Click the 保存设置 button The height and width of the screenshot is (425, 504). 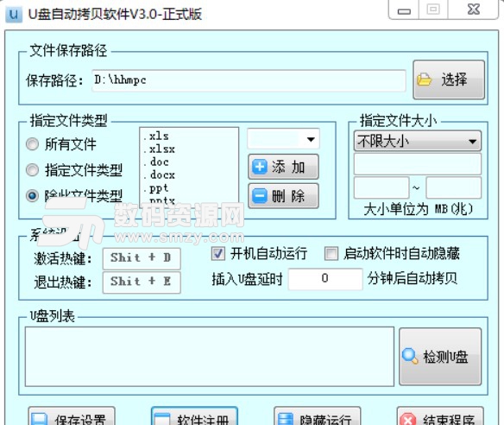point(72,416)
